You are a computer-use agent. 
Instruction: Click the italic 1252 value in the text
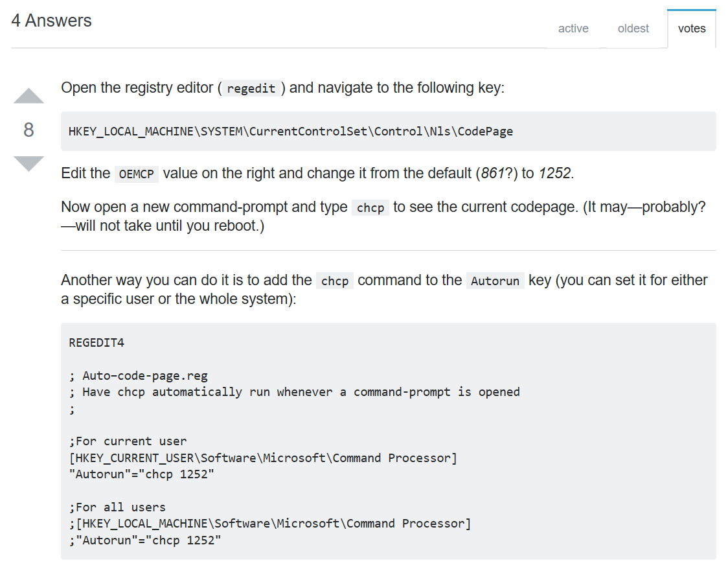coord(555,174)
